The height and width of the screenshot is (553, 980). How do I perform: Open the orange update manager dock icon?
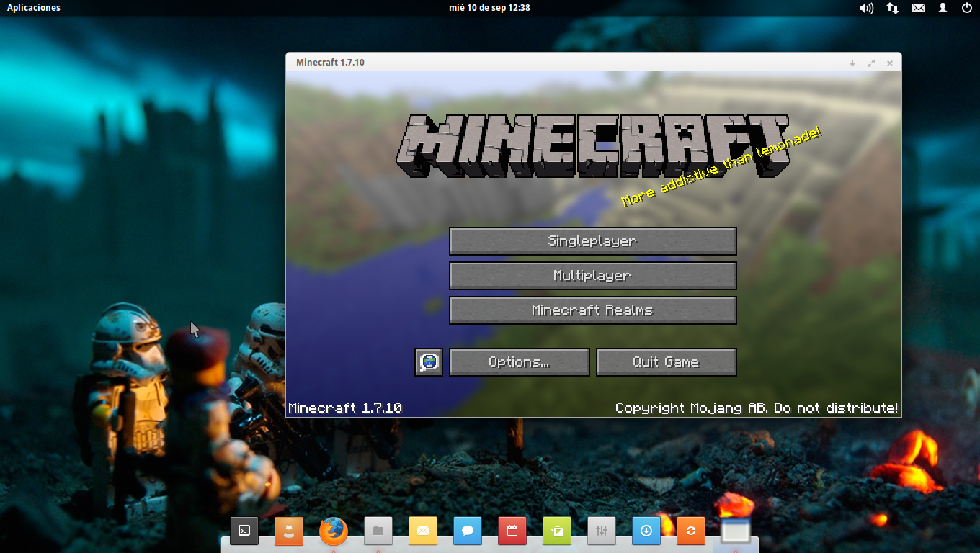(x=691, y=531)
